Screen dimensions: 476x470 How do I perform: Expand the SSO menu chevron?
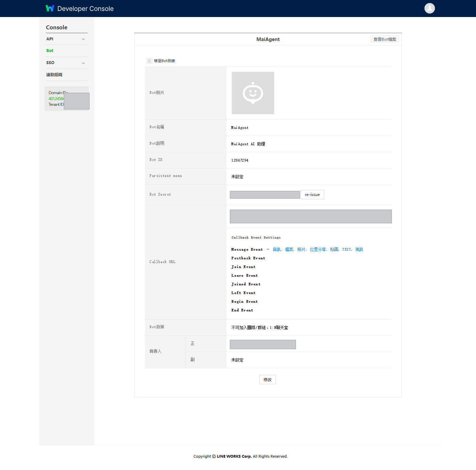point(83,63)
